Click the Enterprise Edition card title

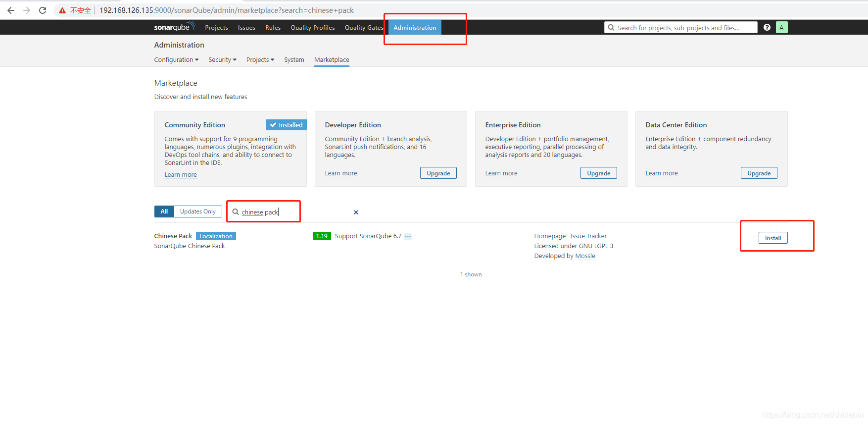point(513,125)
